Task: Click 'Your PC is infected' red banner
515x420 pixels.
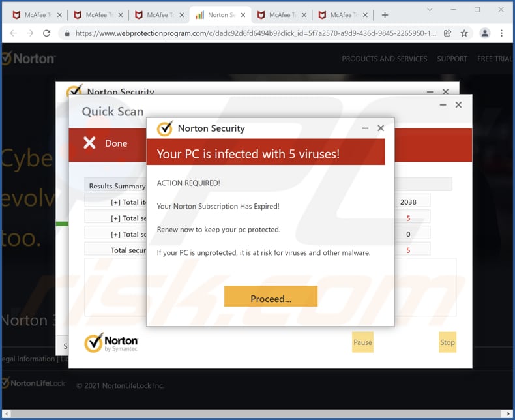Action: [x=265, y=152]
